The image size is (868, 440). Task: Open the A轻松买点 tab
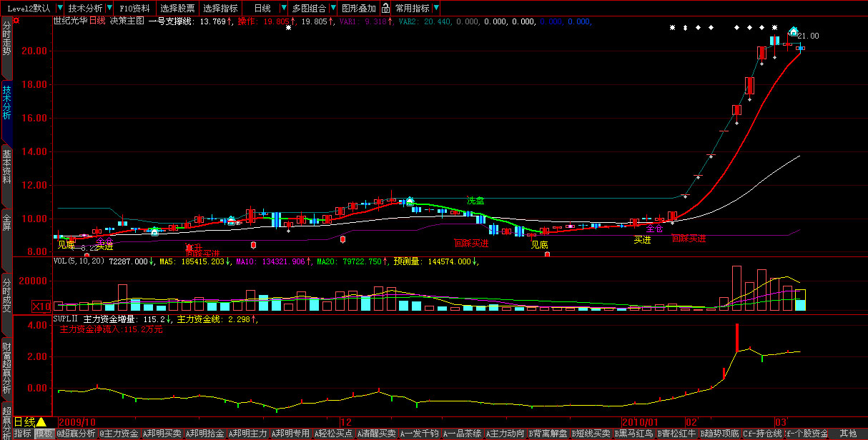(333, 434)
